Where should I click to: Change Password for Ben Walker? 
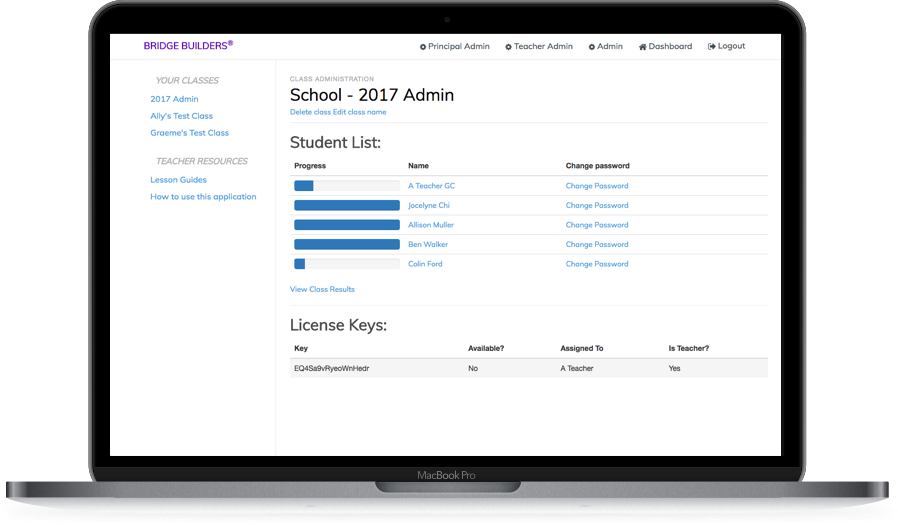pos(597,244)
